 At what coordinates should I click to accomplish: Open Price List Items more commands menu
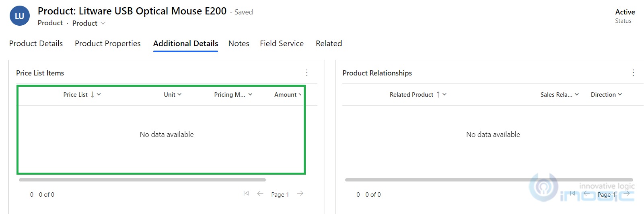pyautogui.click(x=307, y=73)
